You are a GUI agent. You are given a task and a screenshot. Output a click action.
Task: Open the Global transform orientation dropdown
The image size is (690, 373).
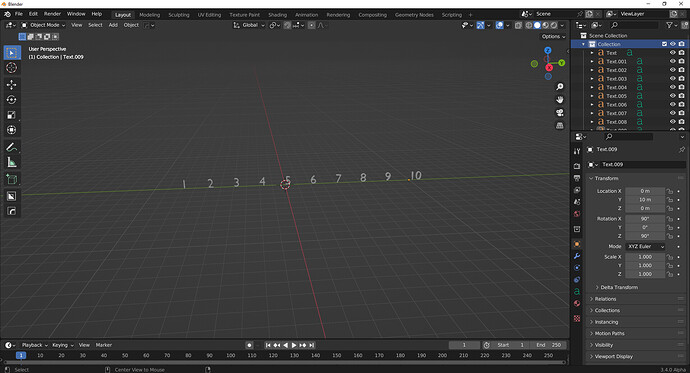coord(249,25)
